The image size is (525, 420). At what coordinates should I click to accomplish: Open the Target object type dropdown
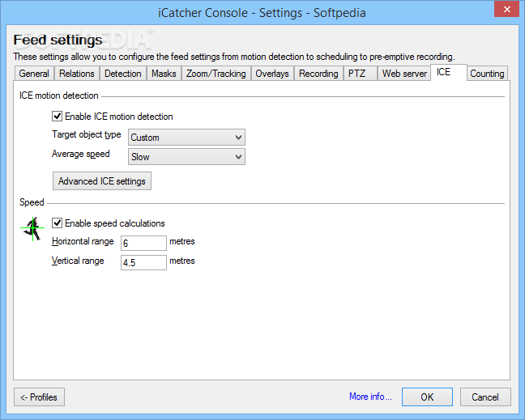tap(186, 138)
